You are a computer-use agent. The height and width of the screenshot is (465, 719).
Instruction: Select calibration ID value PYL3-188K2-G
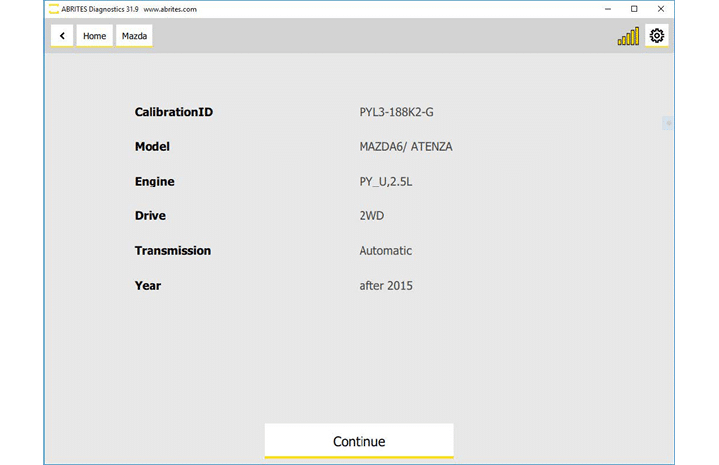pos(396,112)
